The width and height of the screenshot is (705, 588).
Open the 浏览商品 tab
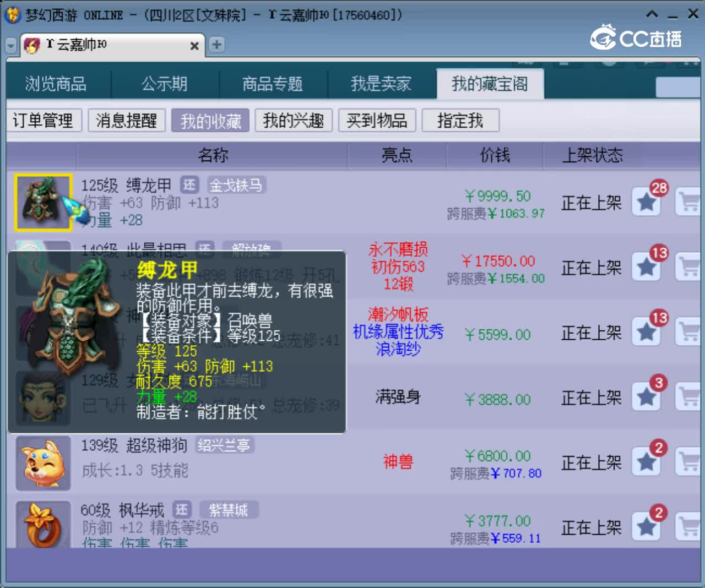tap(56, 84)
